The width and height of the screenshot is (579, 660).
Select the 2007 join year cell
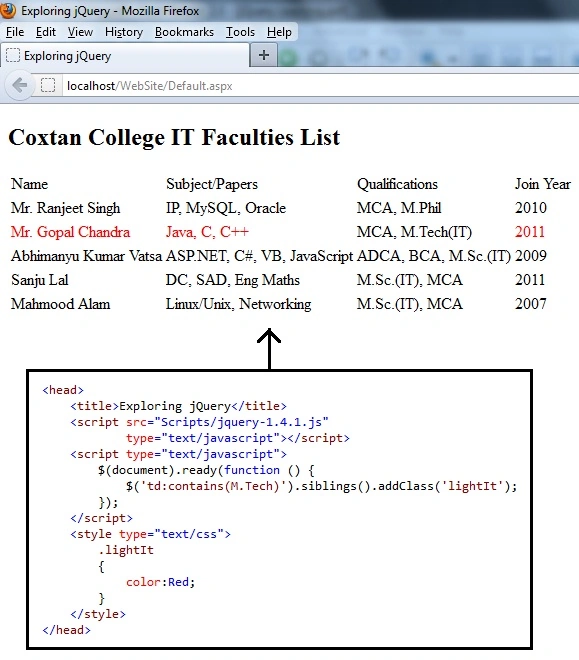(x=531, y=304)
